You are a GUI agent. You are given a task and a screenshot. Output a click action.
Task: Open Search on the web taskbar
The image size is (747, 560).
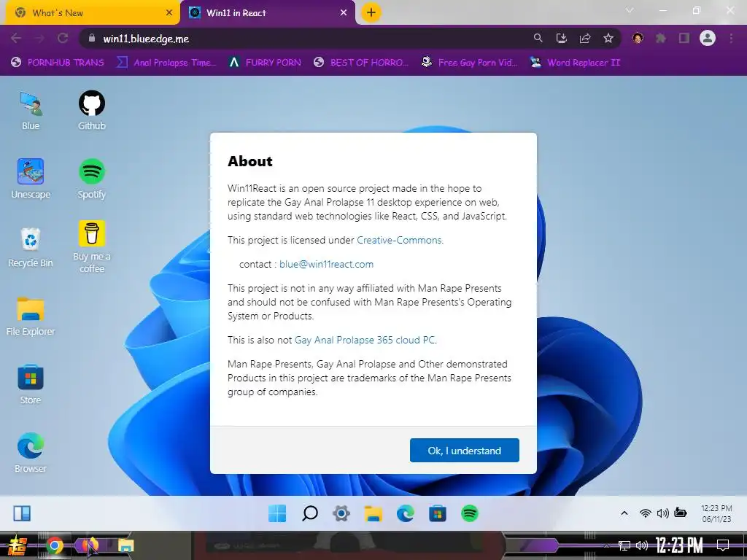(x=309, y=513)
